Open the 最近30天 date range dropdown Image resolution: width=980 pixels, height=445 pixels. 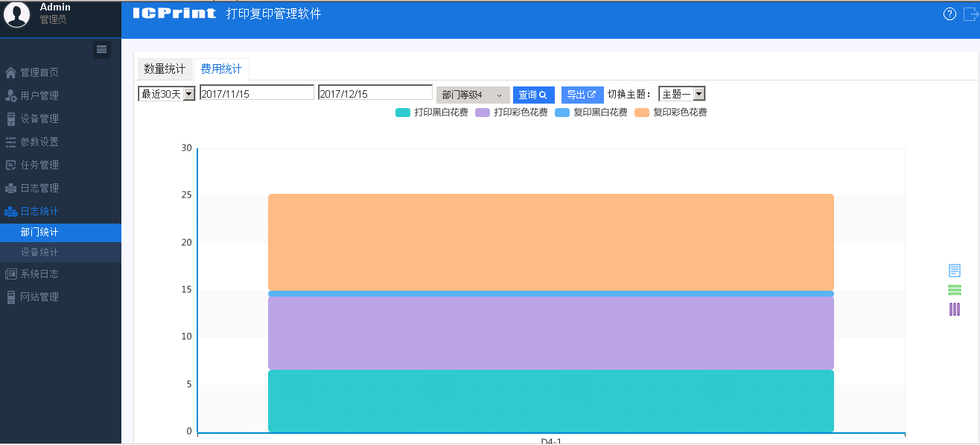(167, 94)
